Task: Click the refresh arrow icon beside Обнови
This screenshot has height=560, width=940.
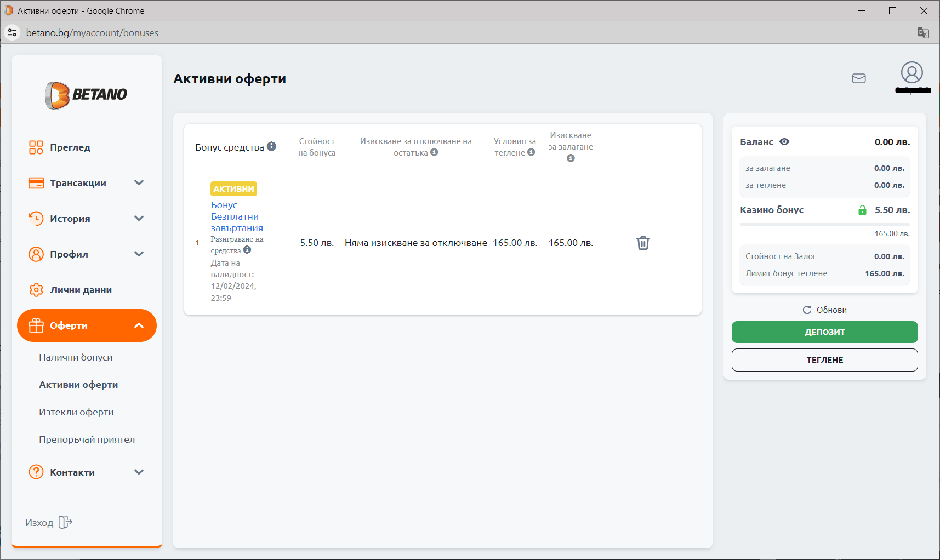Action: [807, 310]
